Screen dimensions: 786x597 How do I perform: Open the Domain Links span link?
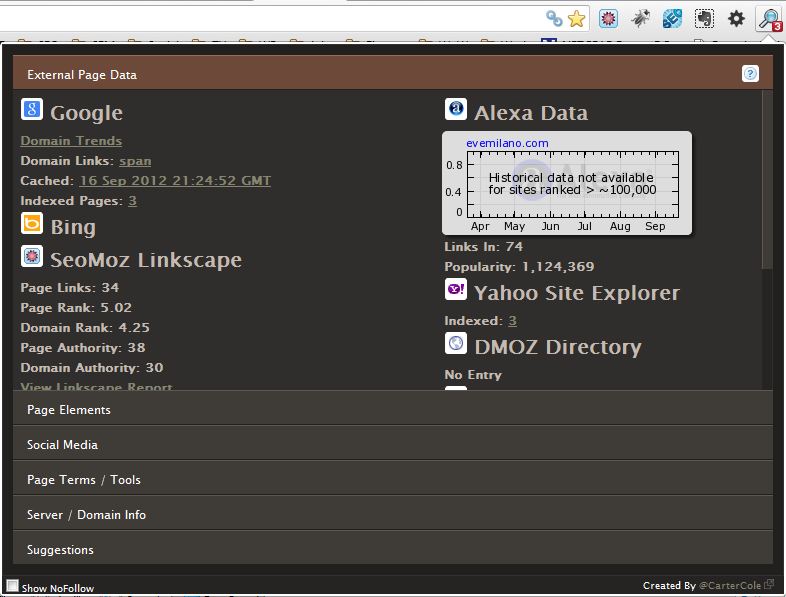[135, 161]
